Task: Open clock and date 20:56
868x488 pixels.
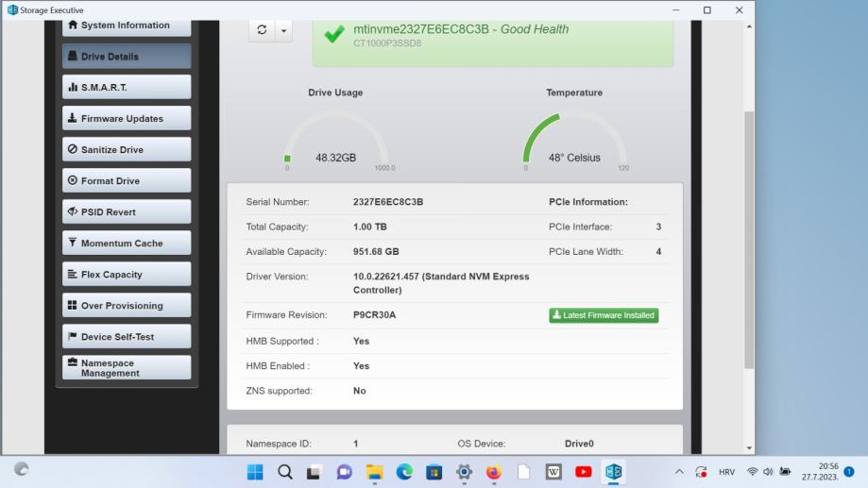Action: click(x=821, y=472)
